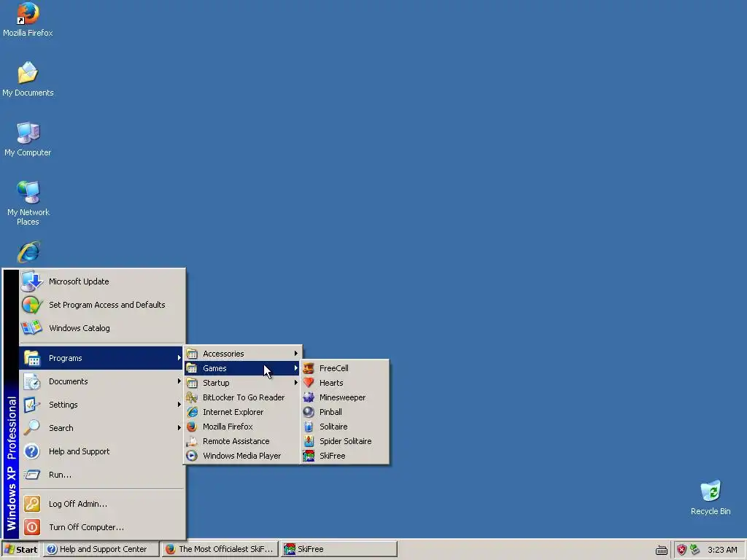The image size is (747, 560).
Task: Click Windows Media Player icon
Action: point(192,456)
